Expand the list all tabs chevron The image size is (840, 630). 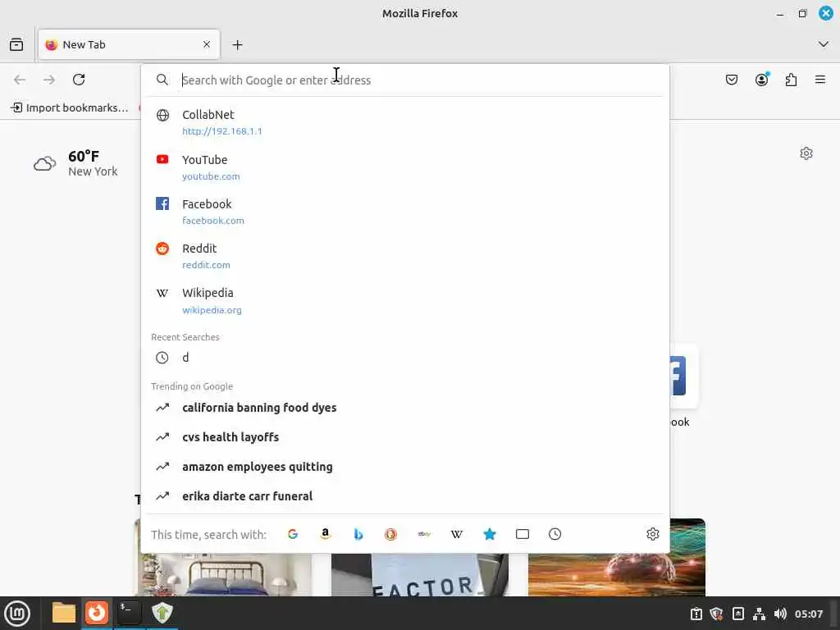pyautogui.click(x=824, y=44)
